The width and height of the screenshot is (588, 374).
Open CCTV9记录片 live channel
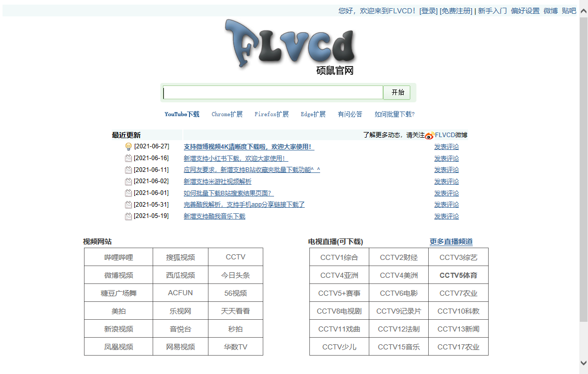[x=398, y=311]
